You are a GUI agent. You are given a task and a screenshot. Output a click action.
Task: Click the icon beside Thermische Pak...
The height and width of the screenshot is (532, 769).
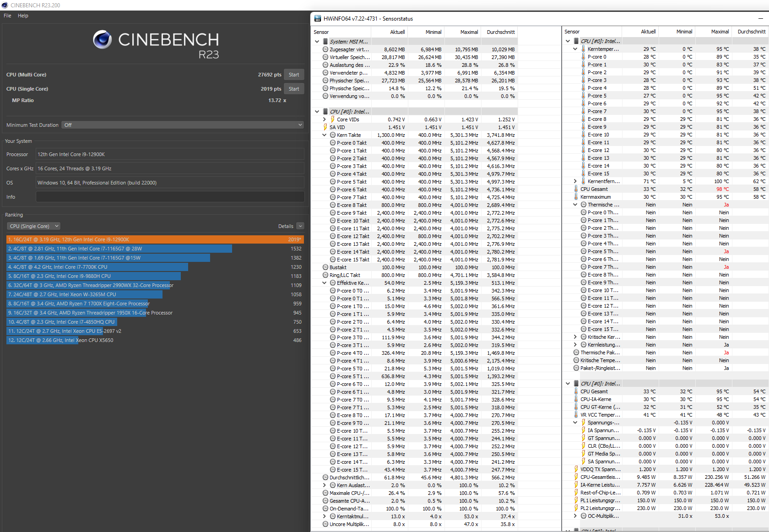point(576,353)
